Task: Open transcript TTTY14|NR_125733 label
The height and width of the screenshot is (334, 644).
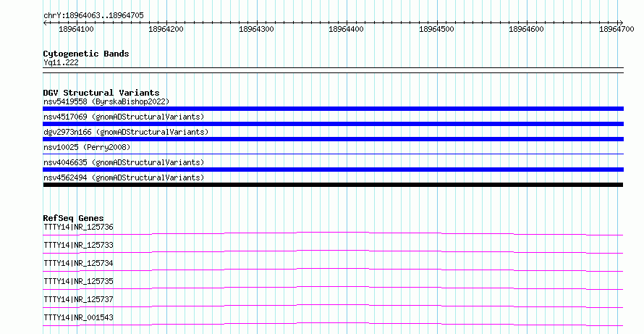Action: (x=78, y=245)
